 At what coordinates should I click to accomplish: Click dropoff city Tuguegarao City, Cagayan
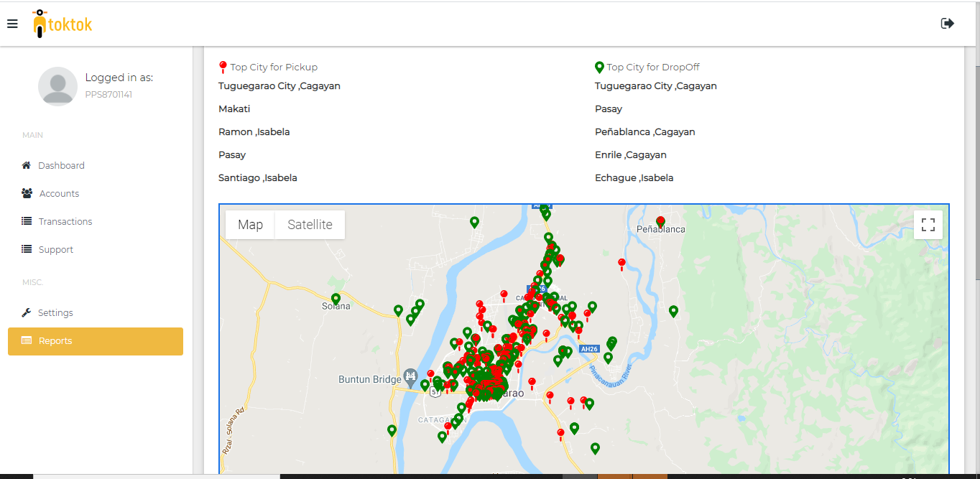coord(656,86)
